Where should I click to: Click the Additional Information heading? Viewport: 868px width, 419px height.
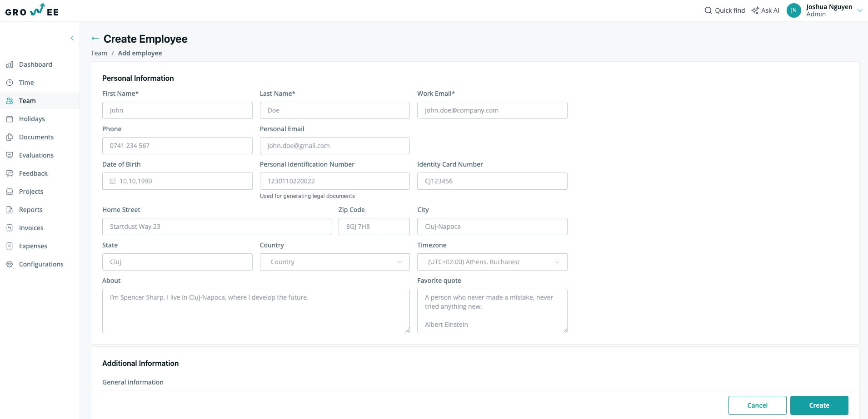(x=140, y=363)
